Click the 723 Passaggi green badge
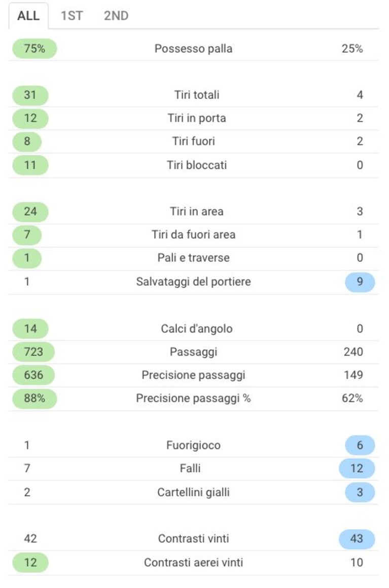The width and height of the screenshot is (389, 588). click(33, 352)
